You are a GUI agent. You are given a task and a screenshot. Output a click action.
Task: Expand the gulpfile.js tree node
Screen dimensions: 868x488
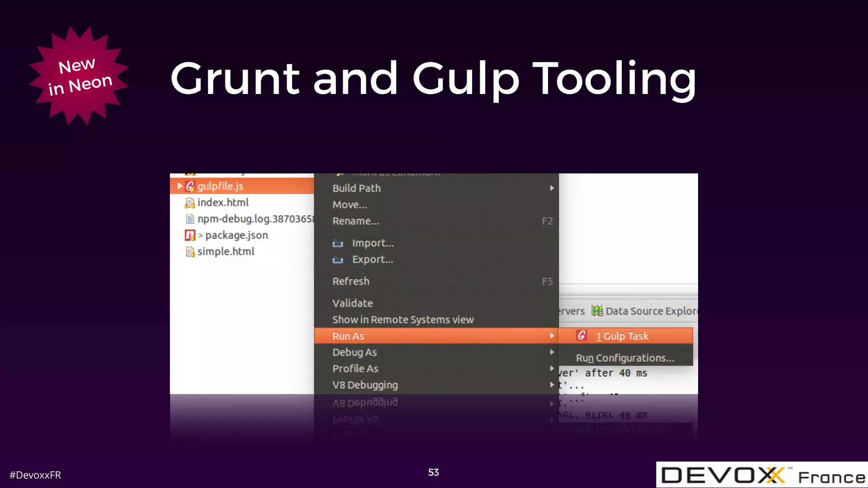180,186
